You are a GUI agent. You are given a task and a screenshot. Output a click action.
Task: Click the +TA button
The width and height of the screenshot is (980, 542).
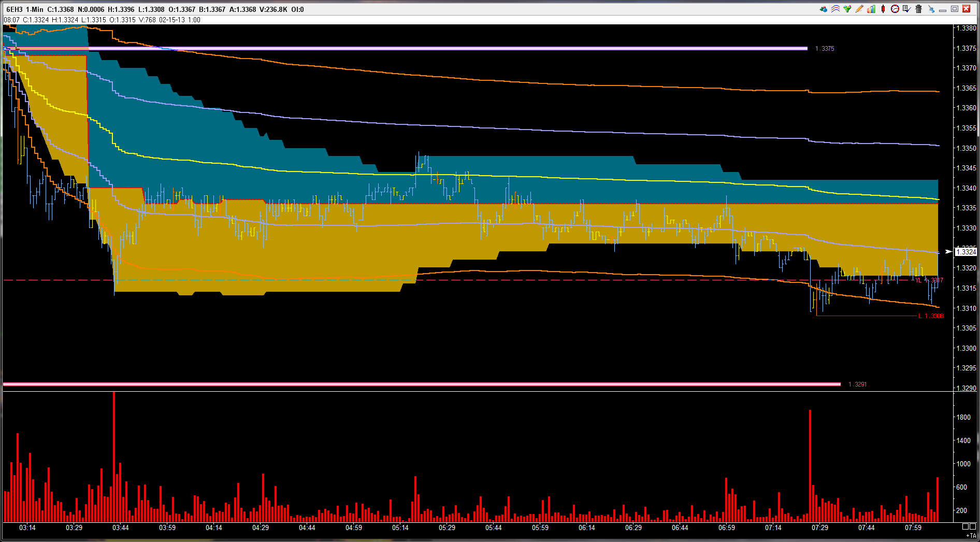(971, 535)
